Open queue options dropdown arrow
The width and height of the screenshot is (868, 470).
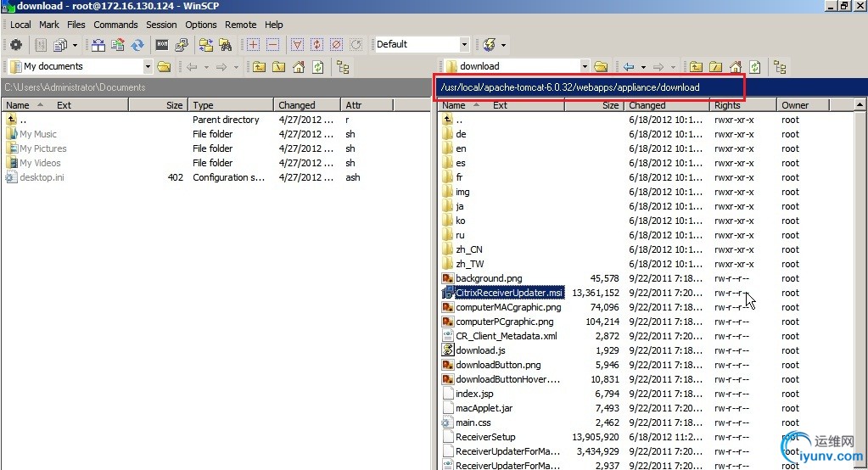click(75, 45)
